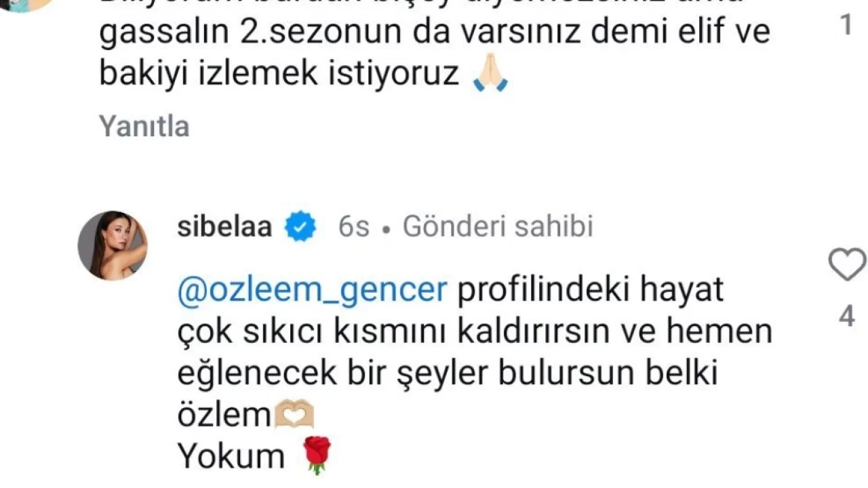The height and width of the screenshot is (488, 868).
Task: Click Yanıtla to reply to the comment
Action: [x=144, y=126]
